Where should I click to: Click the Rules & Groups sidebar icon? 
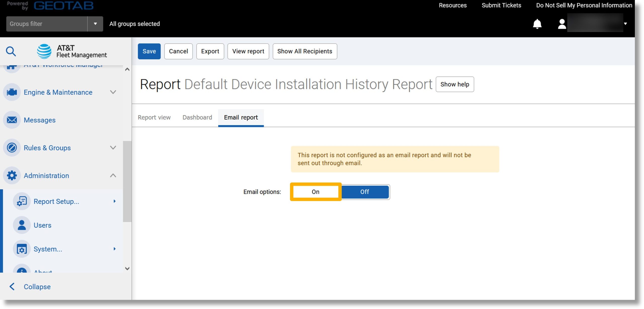(12, 147)
